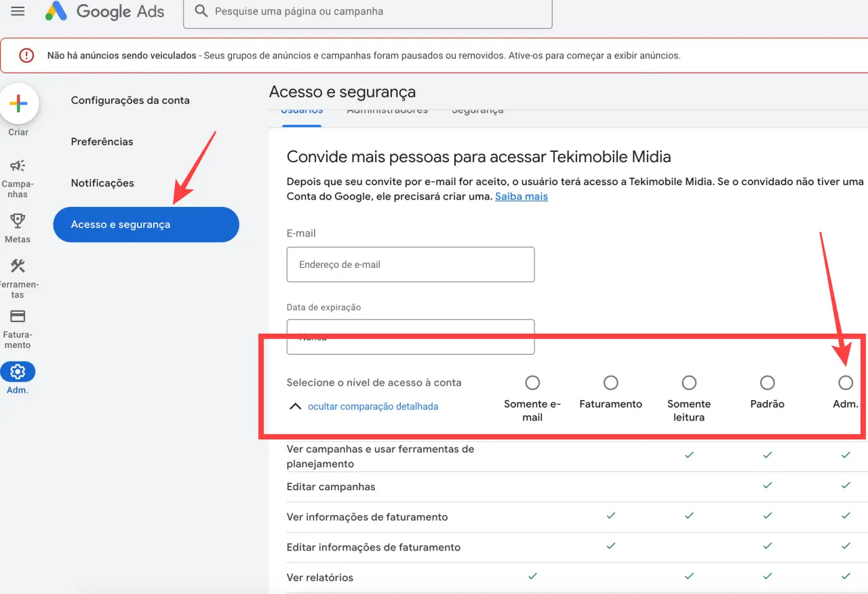The height and width of the screenshot is (594, 868).
Task: Click the Endereço de e-mail input field
Action: point(410,264)
